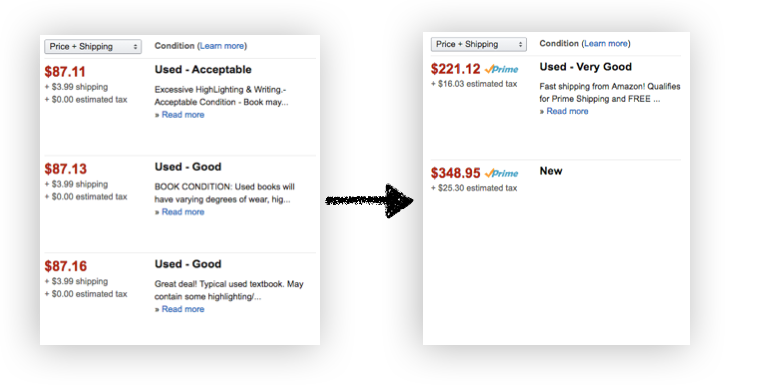The image size is (759, 389).
Task: Click the New condition heading
Action: pos(551,171)
